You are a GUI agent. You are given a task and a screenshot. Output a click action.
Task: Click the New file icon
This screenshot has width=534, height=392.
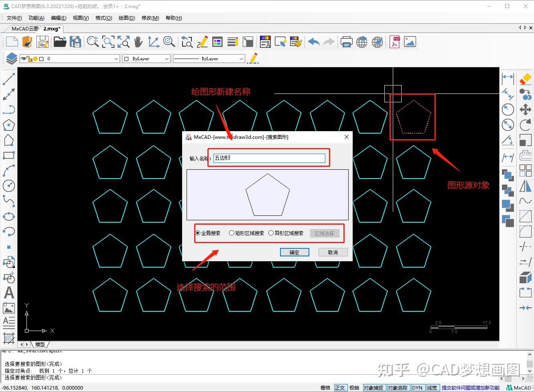pyautogui.click(x=12, y=42)
